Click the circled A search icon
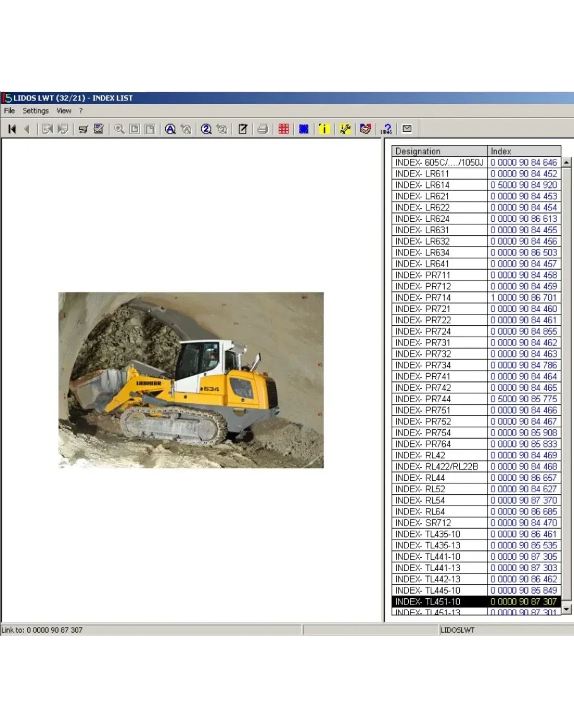 click(x=170, y=129)
